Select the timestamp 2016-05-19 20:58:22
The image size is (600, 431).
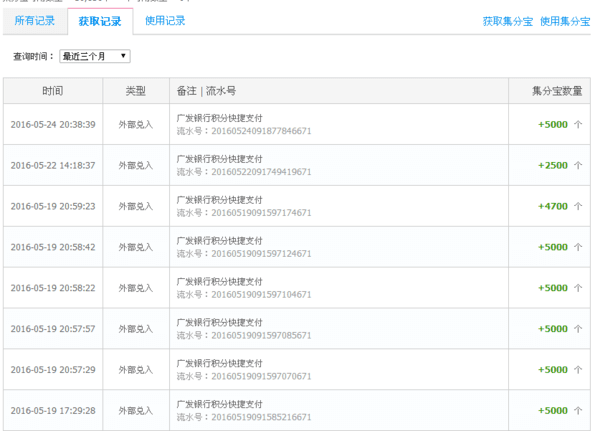coord(53,288)
